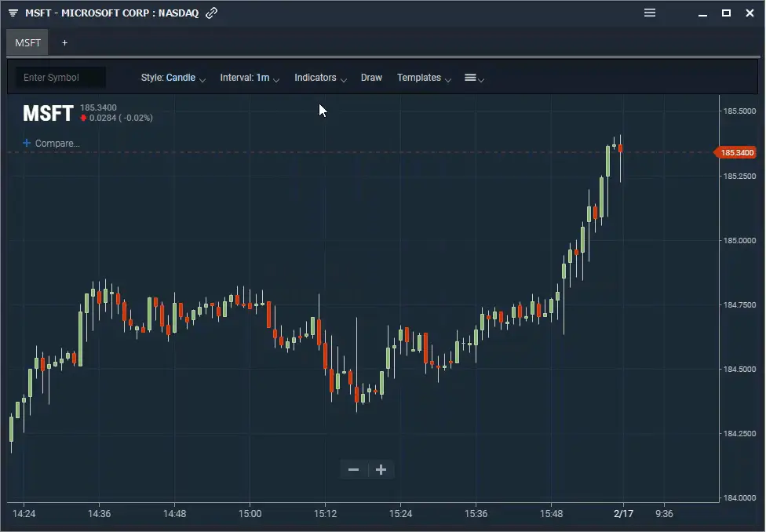Image resolution: width=766 pixels, height=532 pixels.
Task: Close the MSFT chart window
Action: (750, 13)
